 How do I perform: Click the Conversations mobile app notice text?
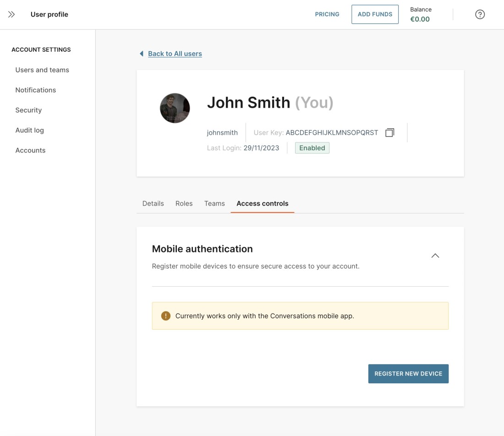(x=264, y=316)
